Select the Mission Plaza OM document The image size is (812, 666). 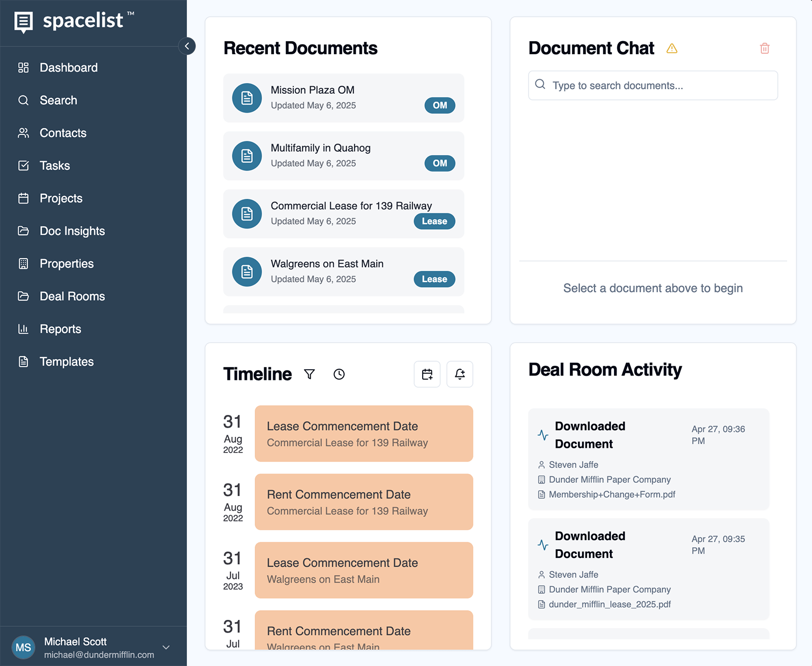click(343, 98)
